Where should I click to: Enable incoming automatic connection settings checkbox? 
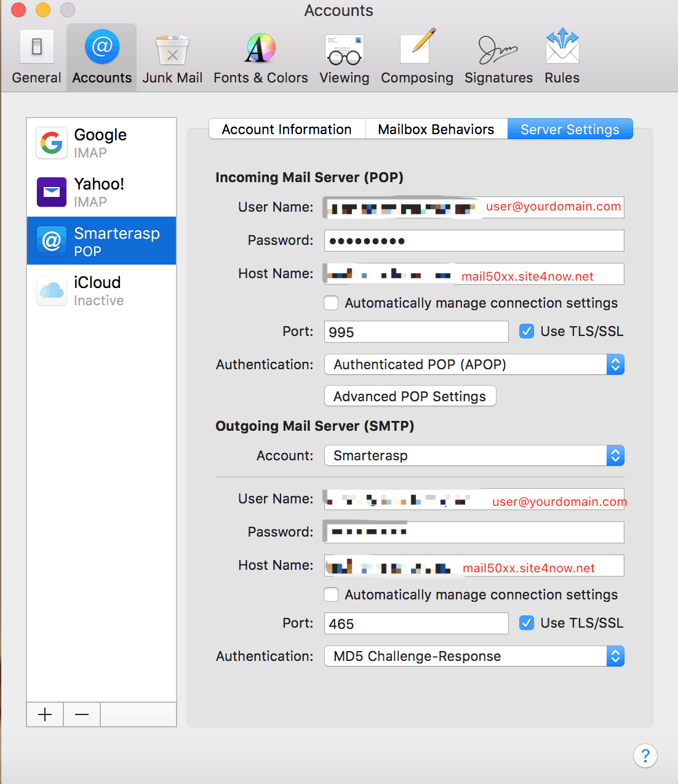[331, 303]
